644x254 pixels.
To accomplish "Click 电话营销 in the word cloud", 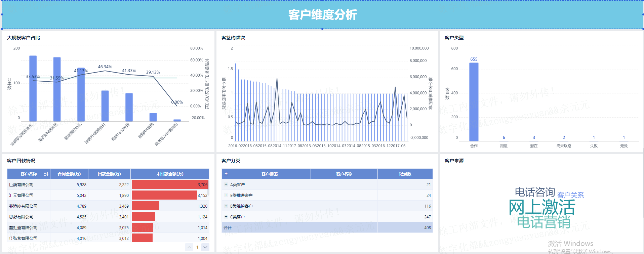I will point(544,222).
